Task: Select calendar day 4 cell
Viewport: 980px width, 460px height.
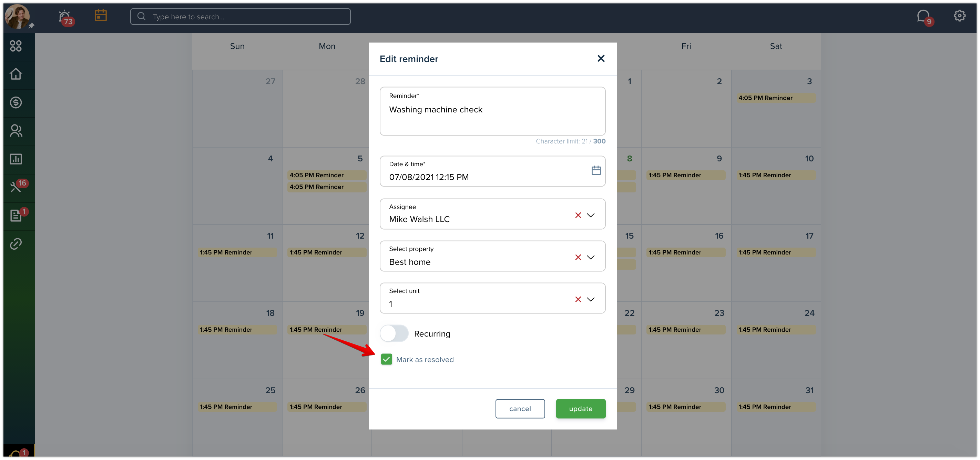Action: 237,186
